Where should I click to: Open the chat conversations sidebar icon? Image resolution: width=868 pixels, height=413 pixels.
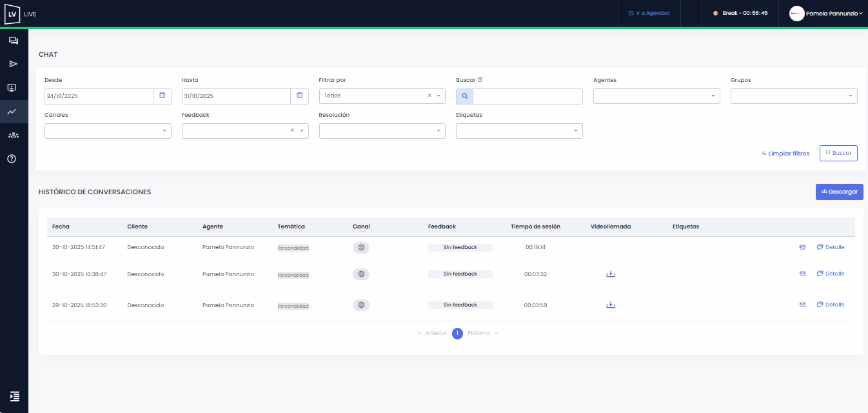tap(13, 41)
